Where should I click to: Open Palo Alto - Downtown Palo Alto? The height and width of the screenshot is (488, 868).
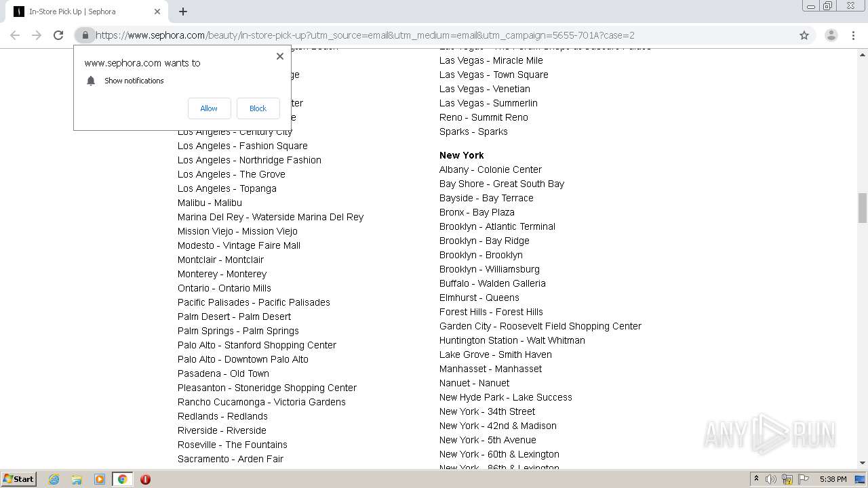pos(243,359)
